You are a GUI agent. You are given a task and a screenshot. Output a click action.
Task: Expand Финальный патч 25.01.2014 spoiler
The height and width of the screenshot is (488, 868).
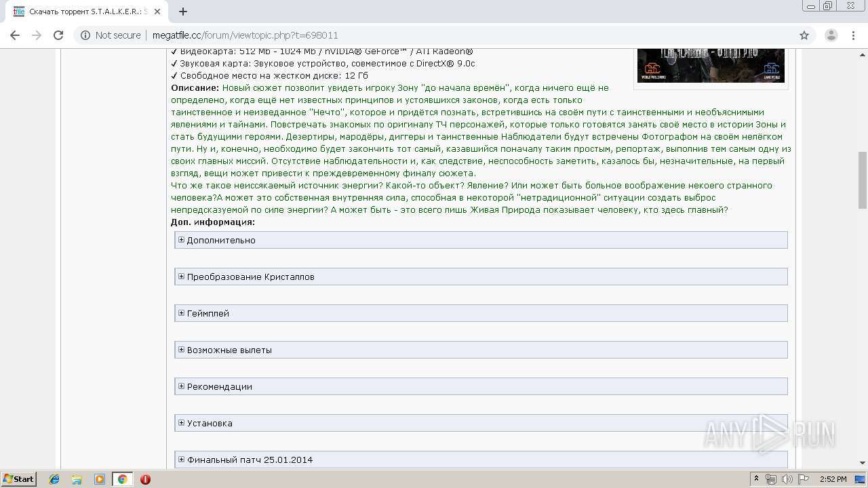point(481,460)
